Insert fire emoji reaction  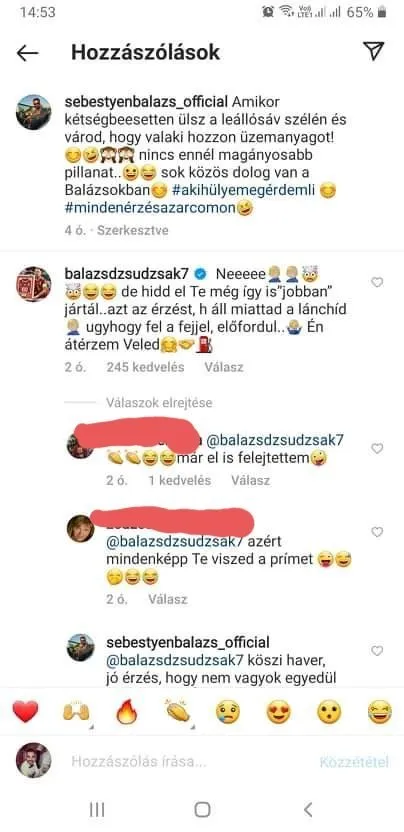point(127,712)
